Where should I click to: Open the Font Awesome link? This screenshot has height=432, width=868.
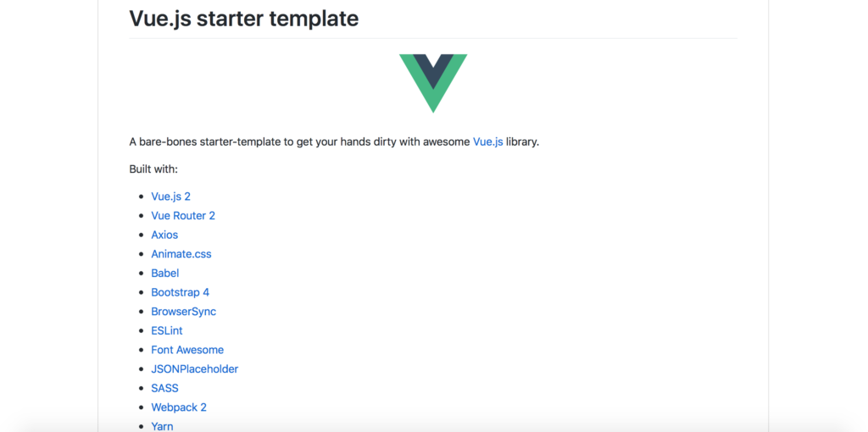click(187, 350)
